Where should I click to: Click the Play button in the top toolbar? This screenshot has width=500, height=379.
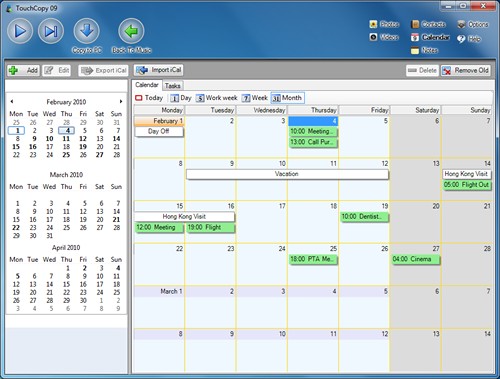[x=20, y=31]
